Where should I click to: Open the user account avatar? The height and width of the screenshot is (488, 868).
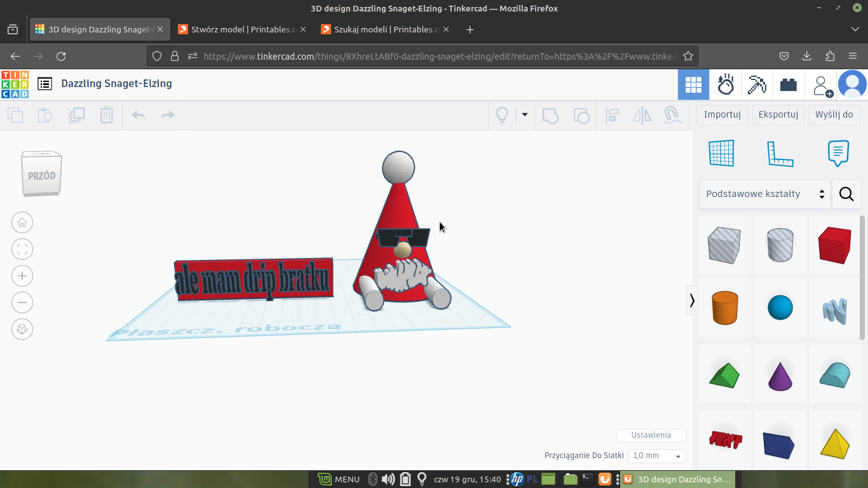coord(852,85)
